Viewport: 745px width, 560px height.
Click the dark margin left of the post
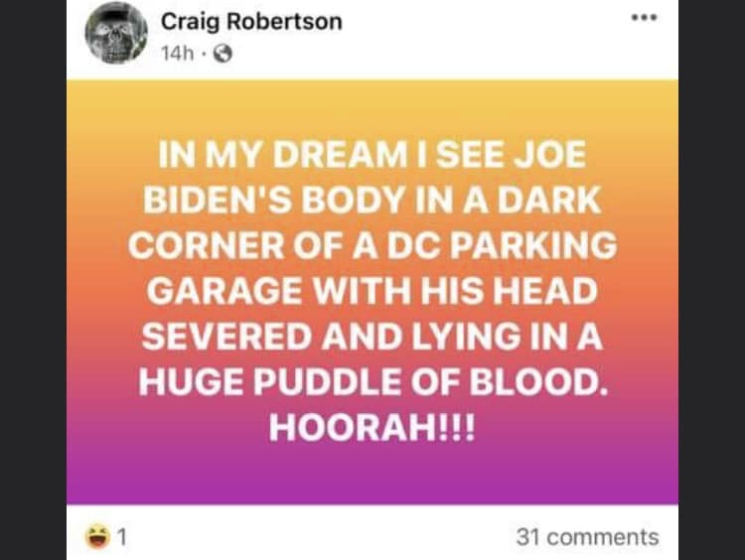(33, 280)
